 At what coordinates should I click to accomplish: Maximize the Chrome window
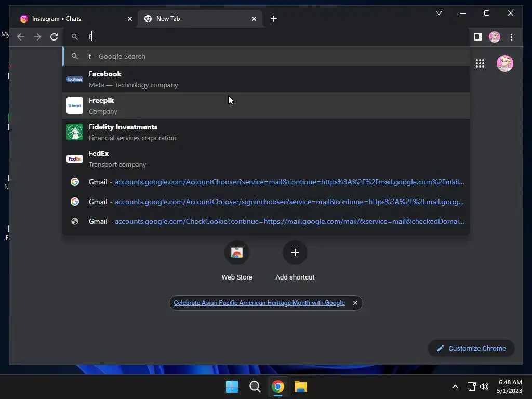486,13
